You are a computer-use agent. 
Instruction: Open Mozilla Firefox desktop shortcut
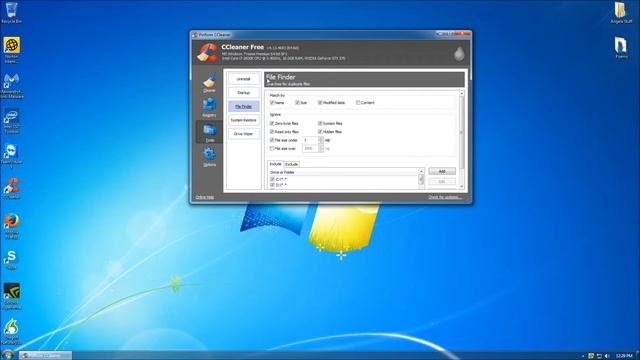coord(11,226)
